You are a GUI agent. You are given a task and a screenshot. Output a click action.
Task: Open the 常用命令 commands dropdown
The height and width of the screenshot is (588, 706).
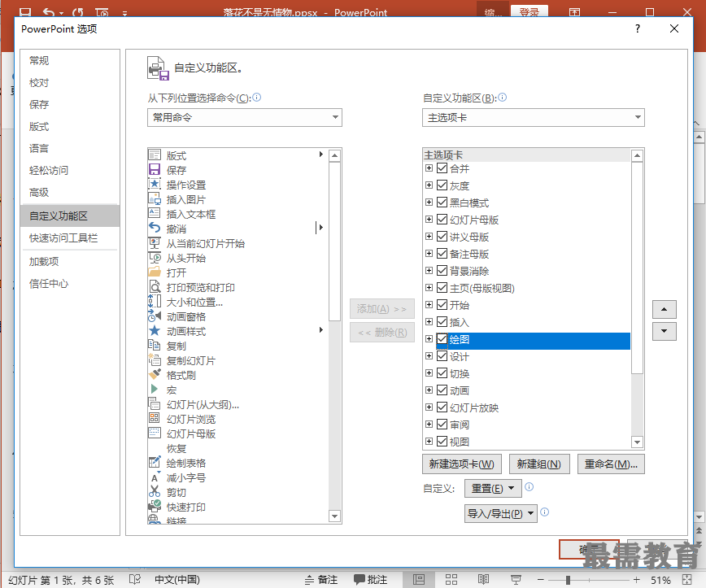[245, 117]
